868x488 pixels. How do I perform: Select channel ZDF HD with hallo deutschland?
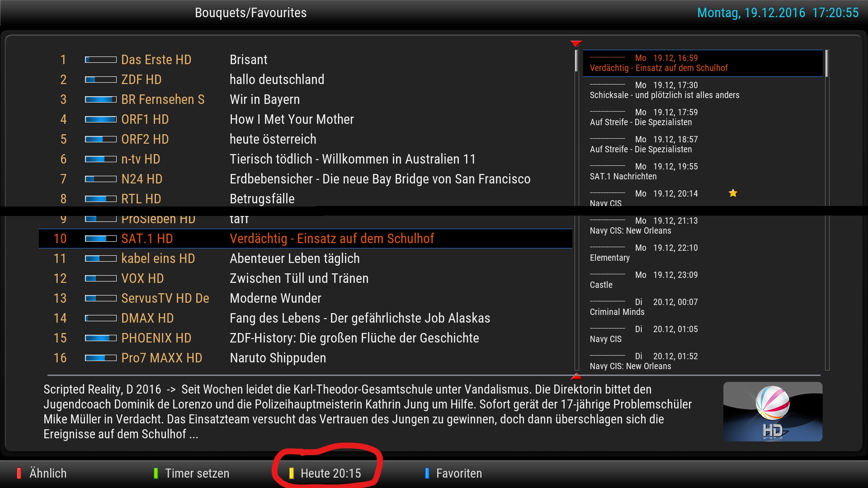point(277,80)
